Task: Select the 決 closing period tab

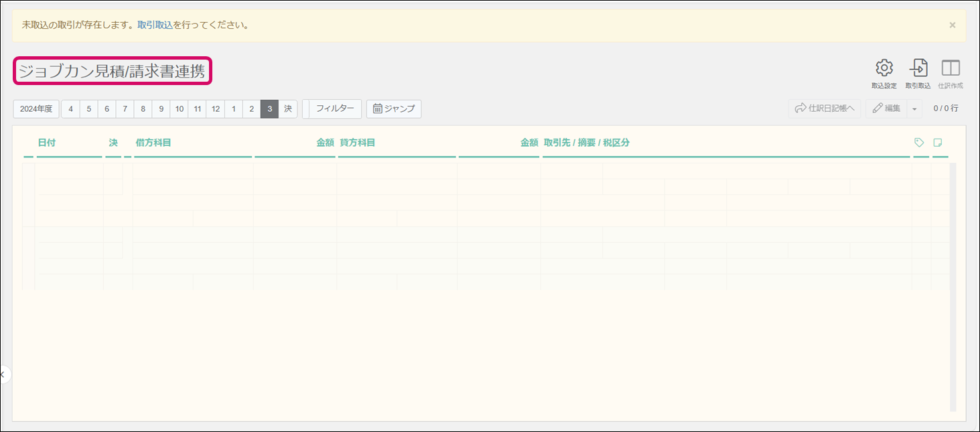Action: click(x=288, y=109)
